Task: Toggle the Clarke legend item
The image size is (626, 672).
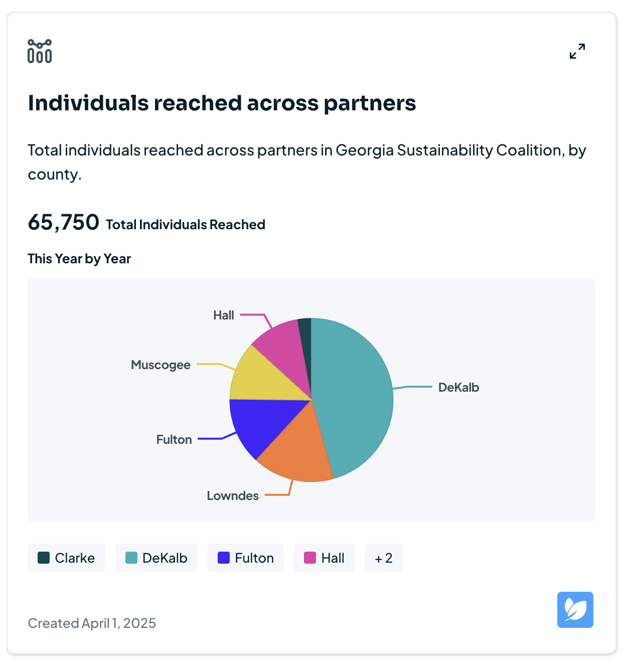Action: click(x=66, y=558)
